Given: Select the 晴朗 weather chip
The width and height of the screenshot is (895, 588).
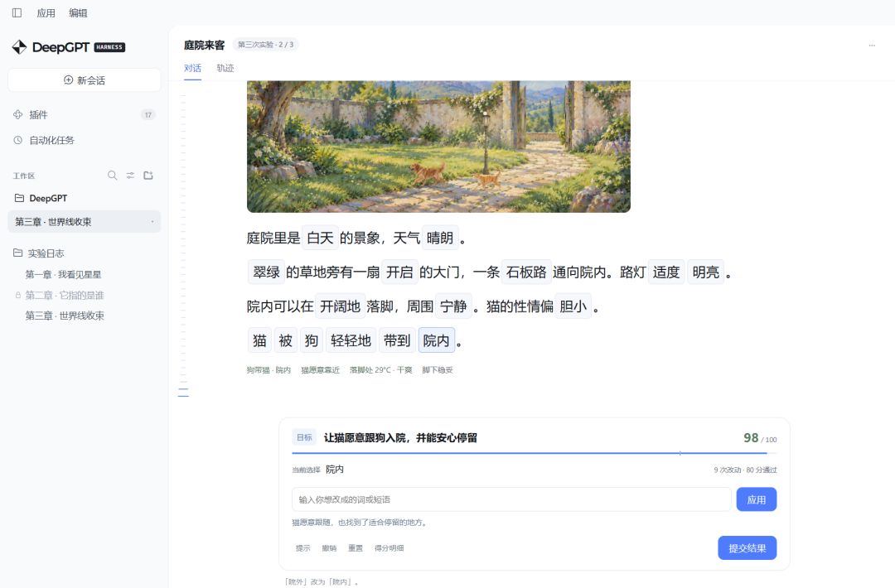Looking at the screenshot, I should [439, 238].
